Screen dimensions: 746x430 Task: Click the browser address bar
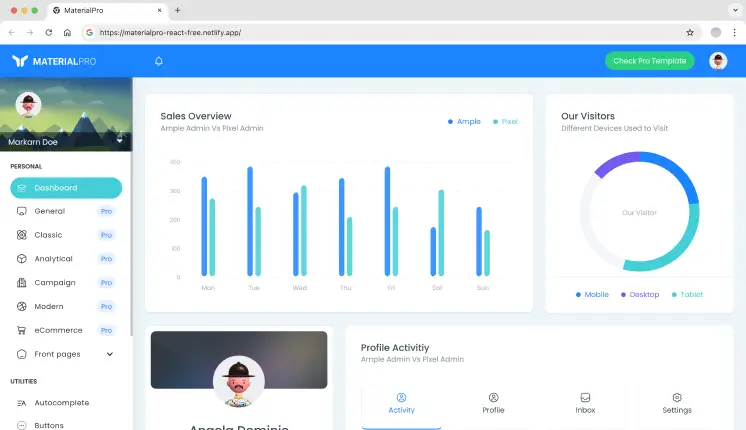pyautogui.click(x=380, y=32)
